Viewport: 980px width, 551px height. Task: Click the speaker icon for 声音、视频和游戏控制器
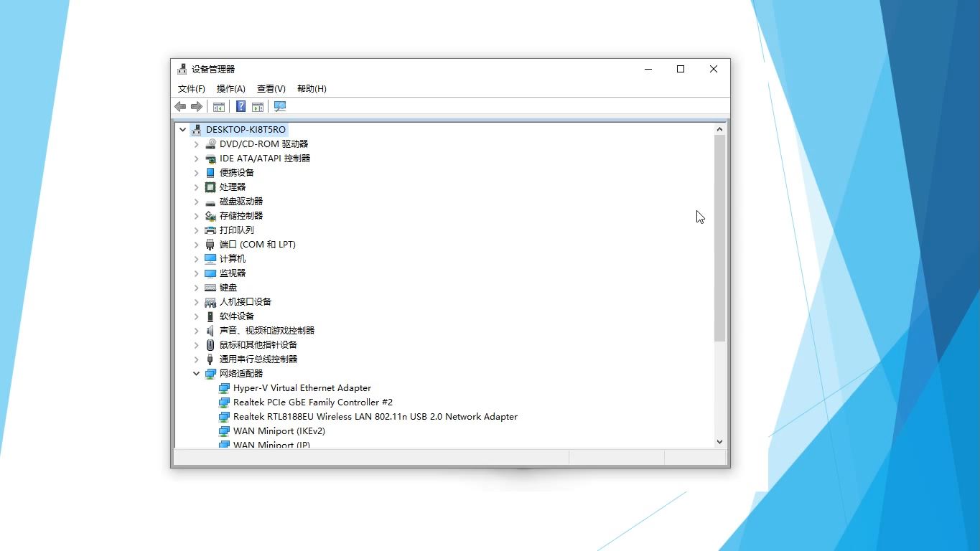click(x=210, y=331)
